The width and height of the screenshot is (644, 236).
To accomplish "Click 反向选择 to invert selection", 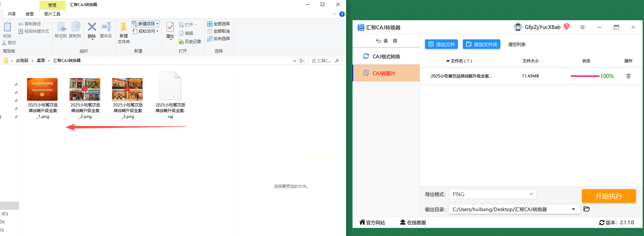I will 218,39.
